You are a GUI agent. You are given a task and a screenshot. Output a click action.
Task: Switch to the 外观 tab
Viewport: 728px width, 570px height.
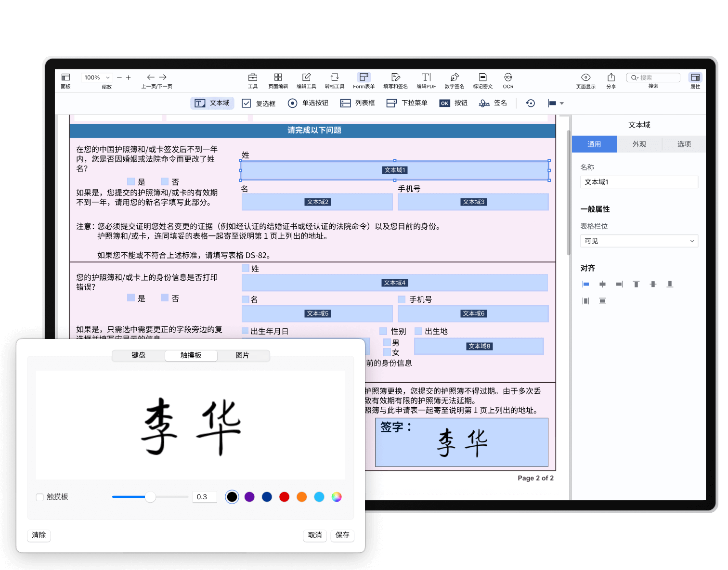click(639, 144)
